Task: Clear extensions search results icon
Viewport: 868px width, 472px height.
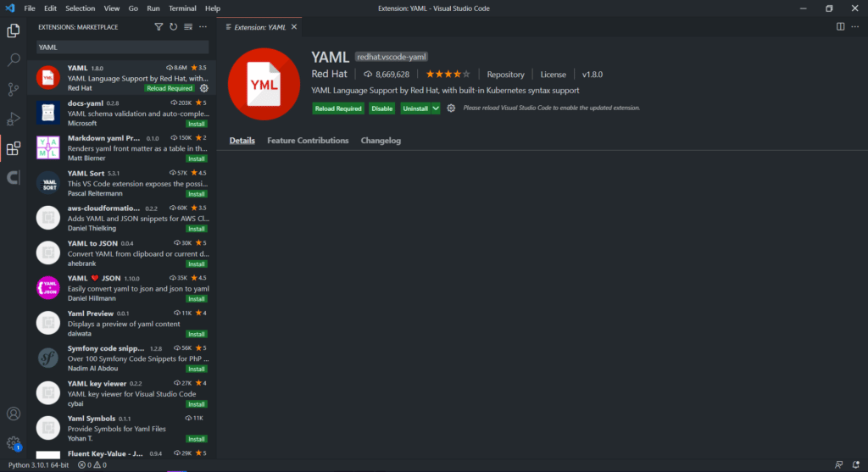Action: (187, 27)
